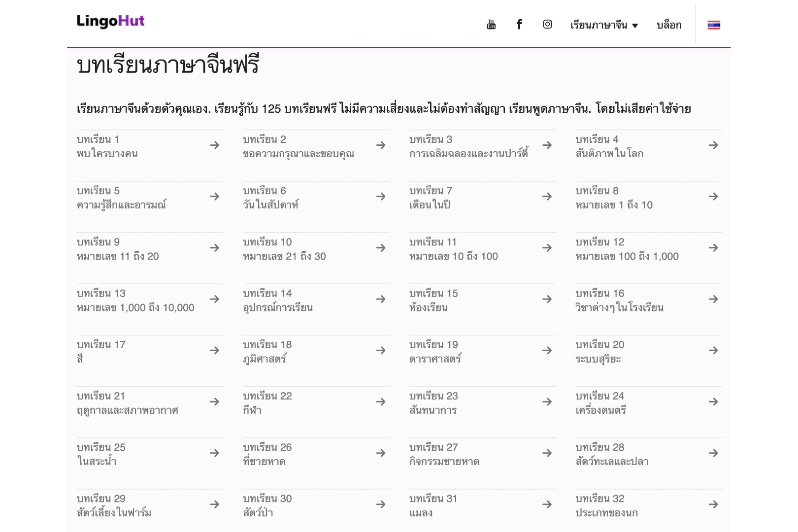This screenshot has height=532, width=798.
Task: Click arrow icon for บทเรียน 12
Action: pos(713,248)
